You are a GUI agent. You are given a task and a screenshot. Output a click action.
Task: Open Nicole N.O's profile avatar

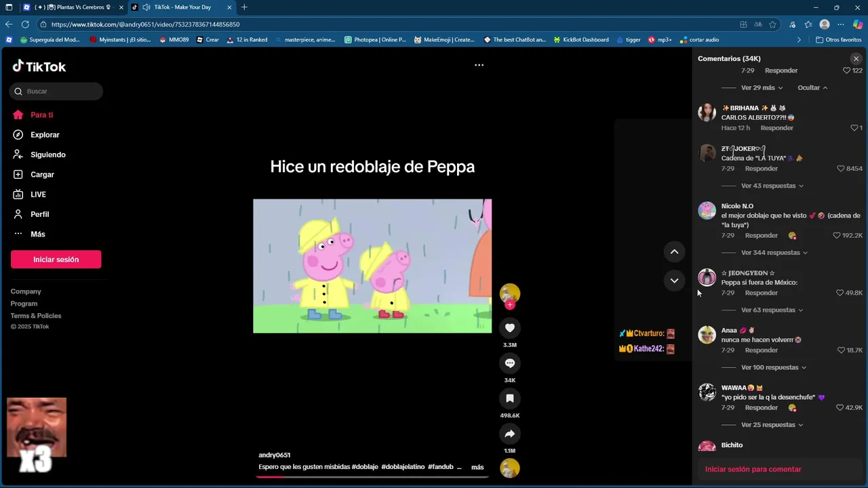(x=707, y=210)
